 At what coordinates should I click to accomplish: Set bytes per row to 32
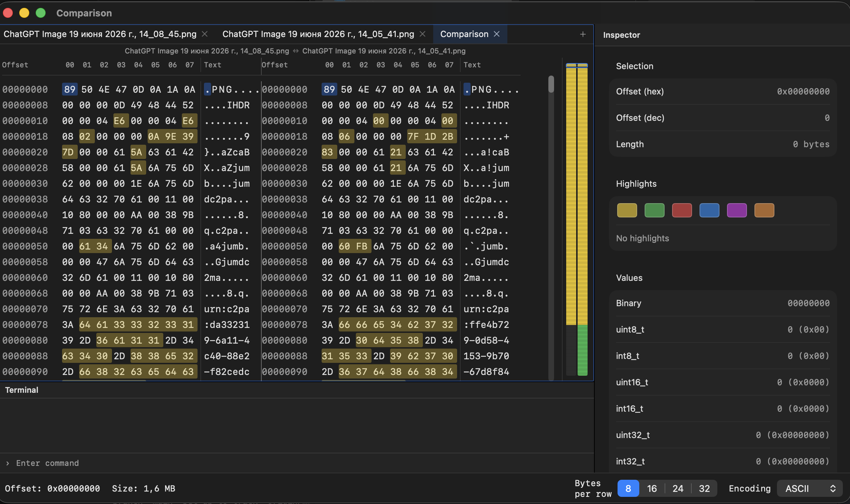point(704,488)
